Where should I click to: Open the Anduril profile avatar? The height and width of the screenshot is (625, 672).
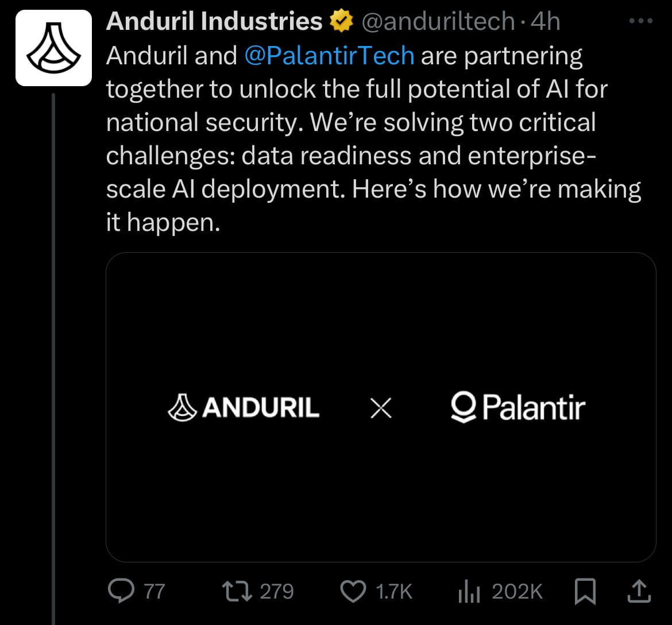click(53, 48)
